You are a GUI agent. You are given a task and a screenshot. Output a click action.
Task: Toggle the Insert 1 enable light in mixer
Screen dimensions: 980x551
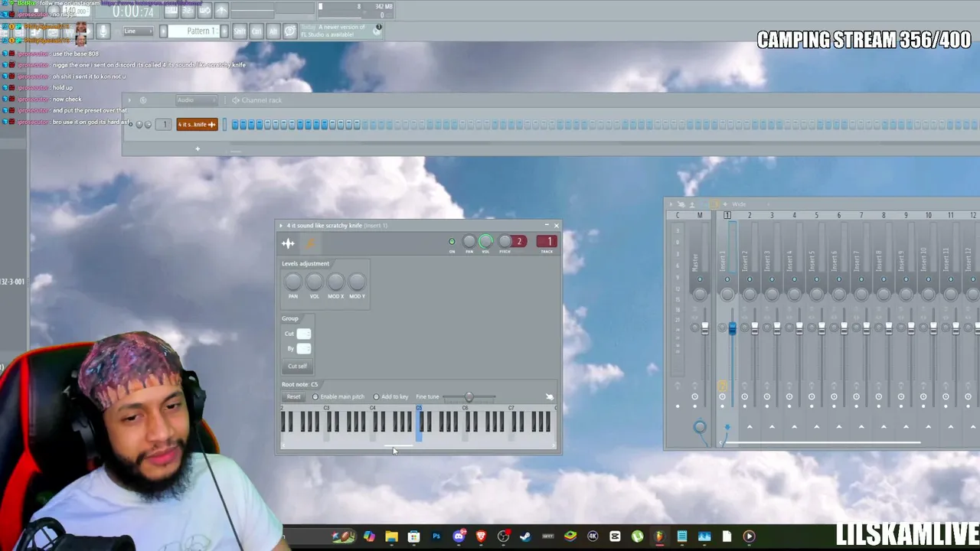727,280
